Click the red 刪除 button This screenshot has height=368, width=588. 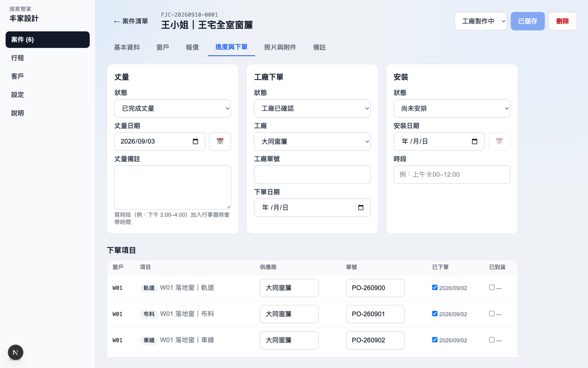click(562, 21)
